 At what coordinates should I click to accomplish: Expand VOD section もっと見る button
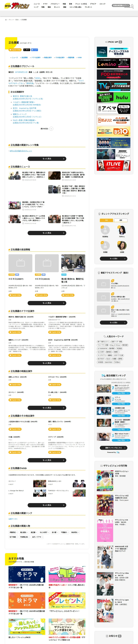[47, 505]
